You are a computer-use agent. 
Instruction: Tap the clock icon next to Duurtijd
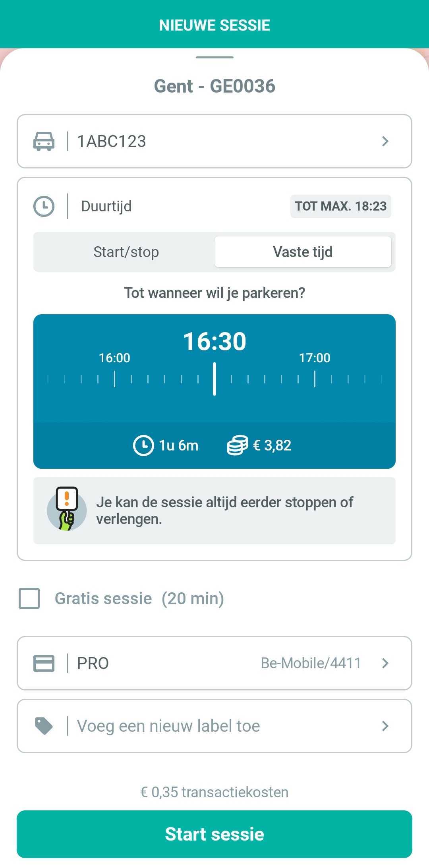44,206
